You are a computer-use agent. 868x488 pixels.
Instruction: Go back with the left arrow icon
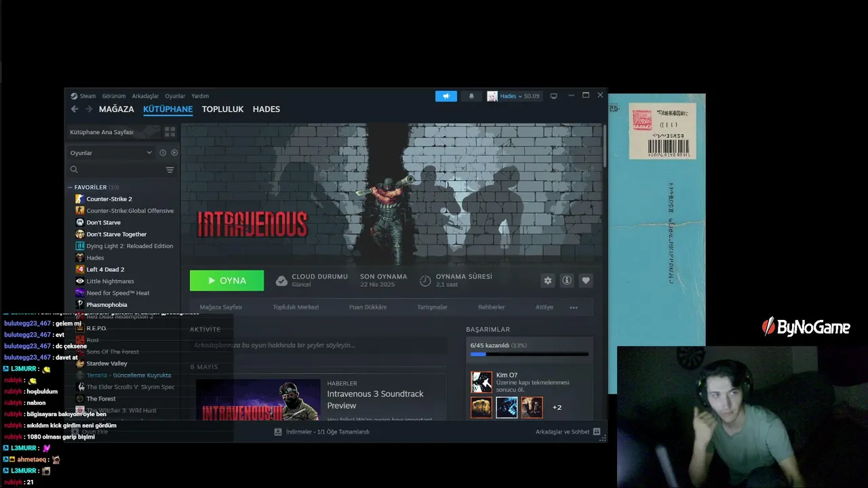tap(75, 109)
